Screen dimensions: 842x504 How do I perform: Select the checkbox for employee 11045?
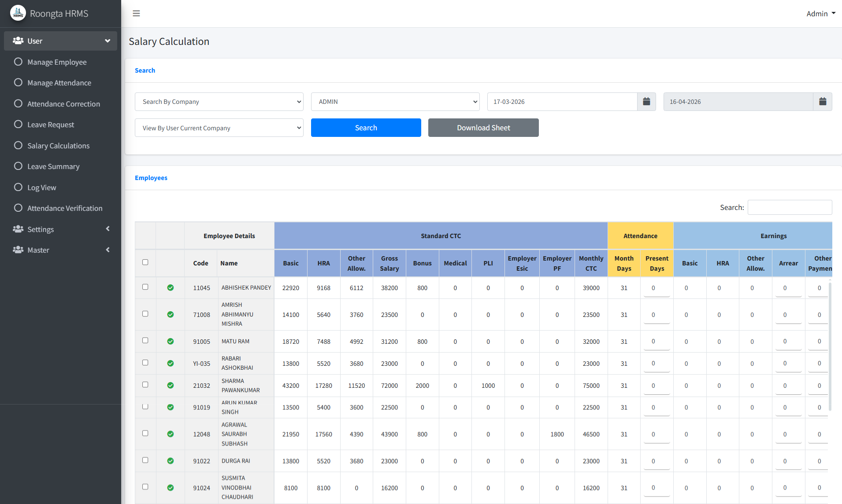(145, 287)
